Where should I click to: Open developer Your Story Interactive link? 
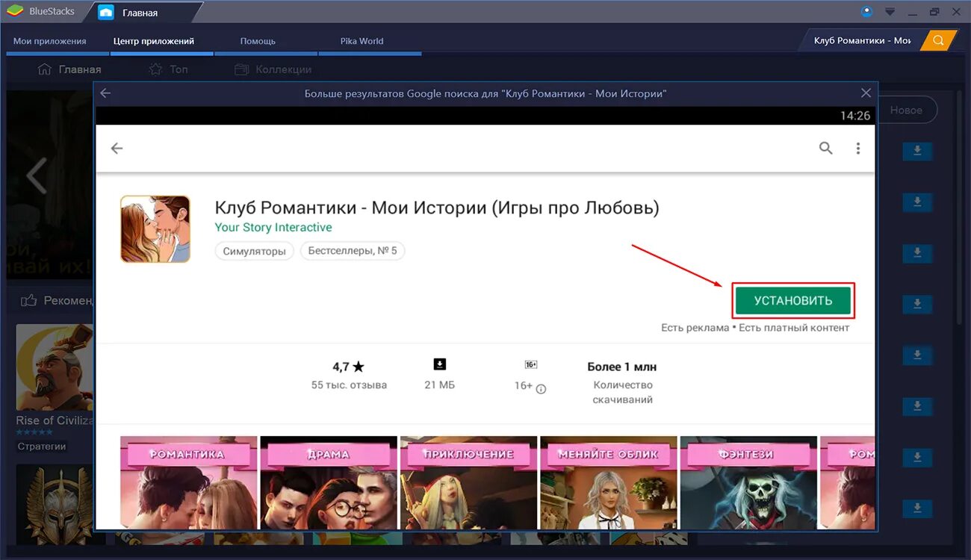[x=273, y=227]
